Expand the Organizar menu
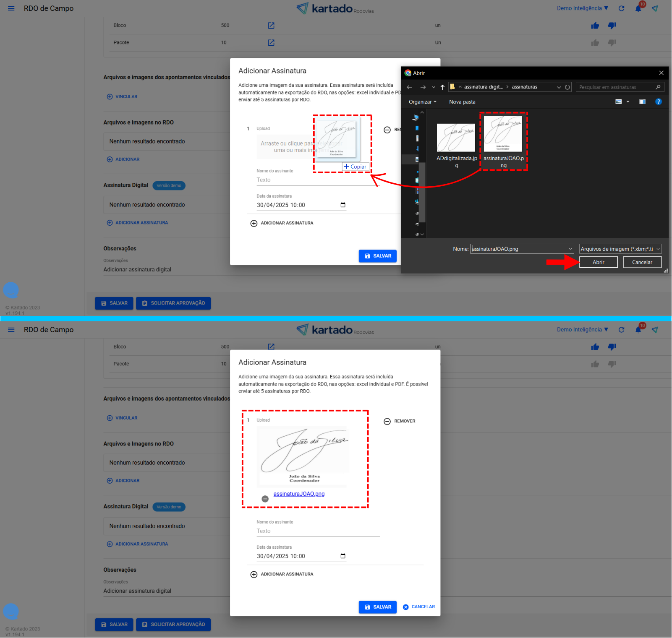This screenshot has width=672, height=638. (x=422, y=102)
